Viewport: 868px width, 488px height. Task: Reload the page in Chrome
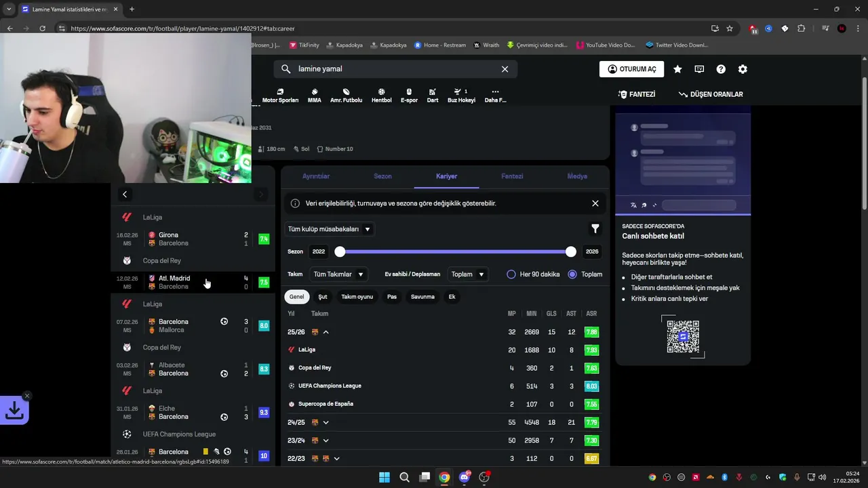(x=42, y=28)
